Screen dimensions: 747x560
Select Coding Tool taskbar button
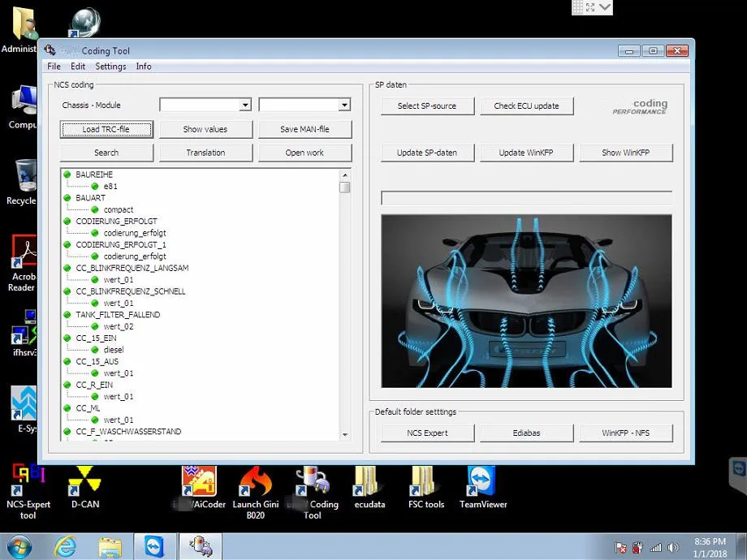click(201, 546)
